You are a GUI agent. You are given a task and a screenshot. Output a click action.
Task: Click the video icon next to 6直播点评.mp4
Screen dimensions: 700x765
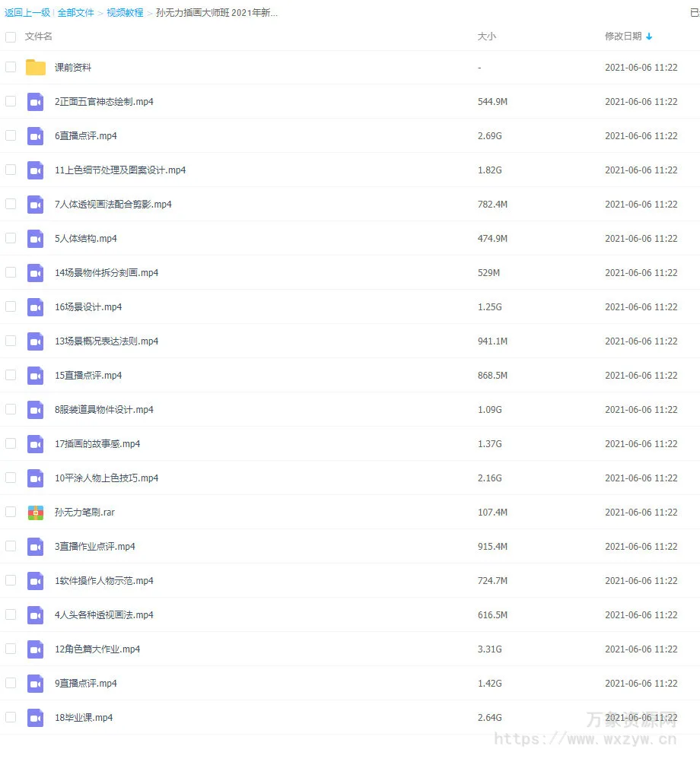click(x=36, y=136)
